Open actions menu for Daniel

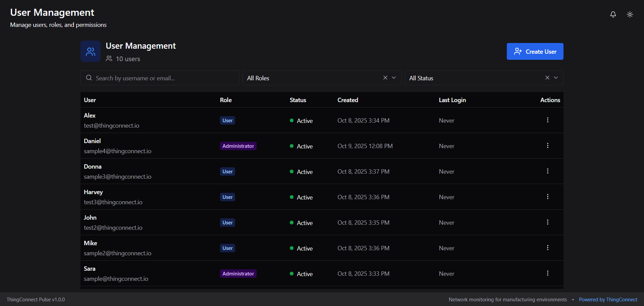[x=547, y=145]
